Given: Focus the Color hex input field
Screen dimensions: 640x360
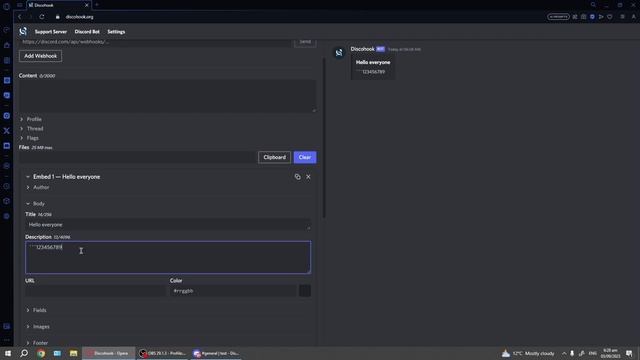Looking at the screenshot, I should (x=233, y=291).
